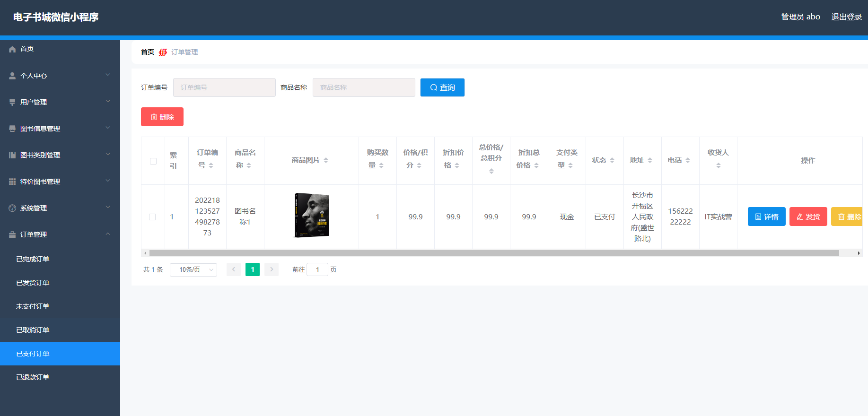Viewport: 868px width, 416px height.
Task: Sort by 商品名称 column arrows
Action: click(249, 165)
